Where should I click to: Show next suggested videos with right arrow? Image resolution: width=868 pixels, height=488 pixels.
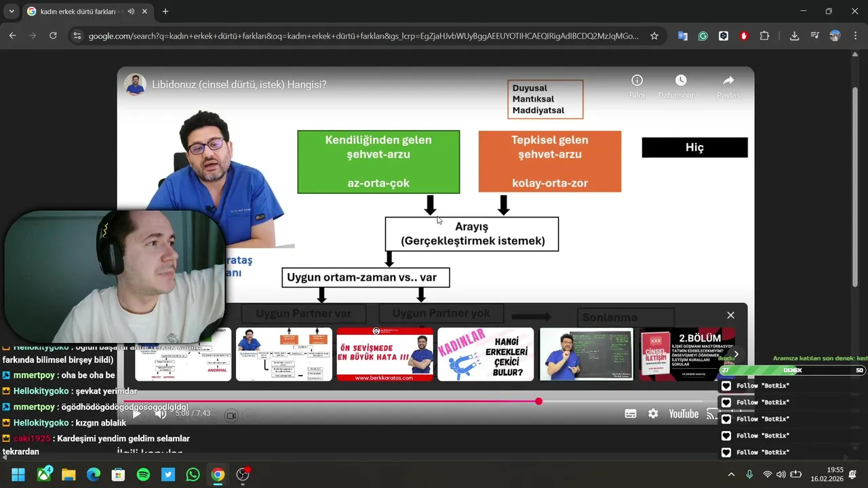[x=736, y=354]
